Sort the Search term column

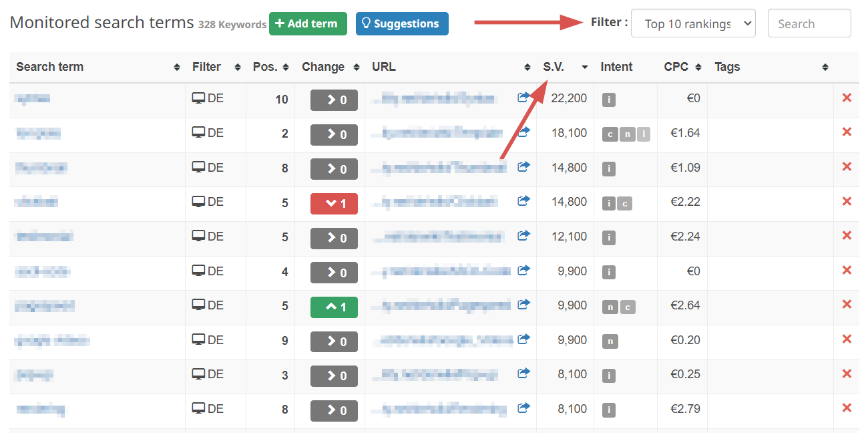[176, 67]
